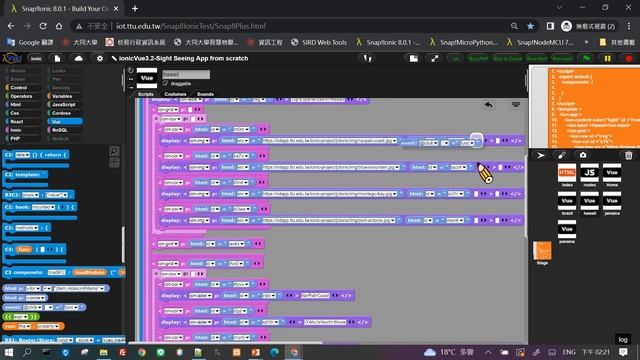640x360 pixels.
Task: Toggle fullscreen presentation mode arrows
Action: pyautogui.click(x=435, y=58)
